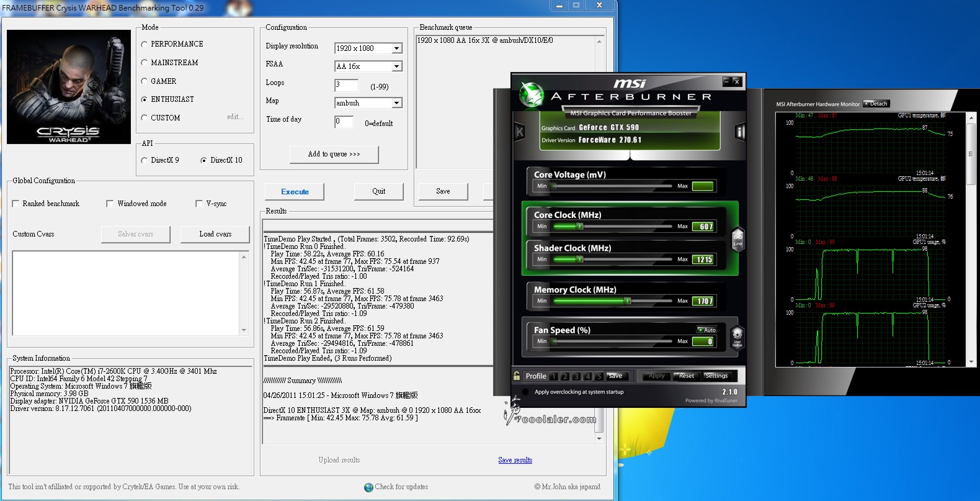Image resolution: width=980 pixels, height=501 pixels.
Task: Click the edit... link beside CUSTOM
Action: pos(235,117)
